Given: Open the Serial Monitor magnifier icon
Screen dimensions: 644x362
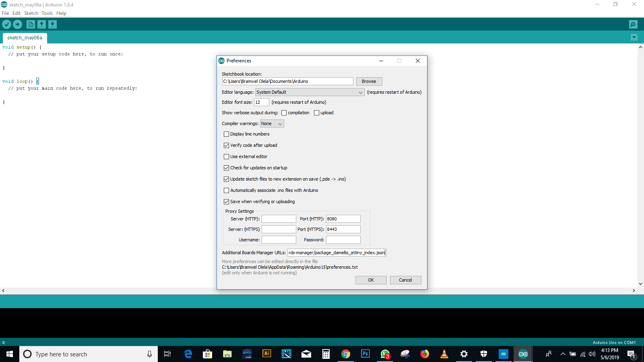Looking at the screenshot, I should point(633,25).
